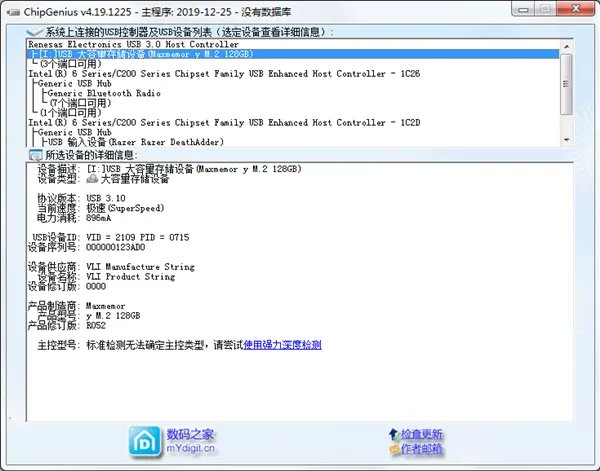Open the 数码之家 link
This screenshot has width=600, height=471.
tap(190, 434)
